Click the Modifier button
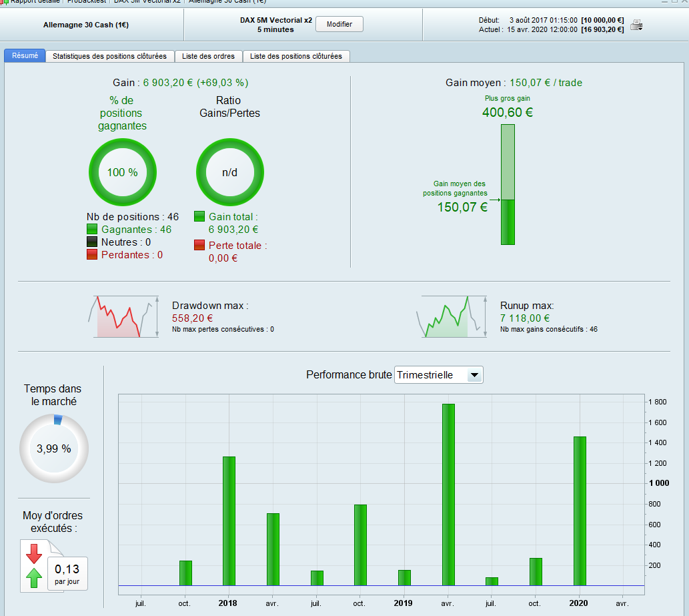689x616 pixels. point(339,24)
